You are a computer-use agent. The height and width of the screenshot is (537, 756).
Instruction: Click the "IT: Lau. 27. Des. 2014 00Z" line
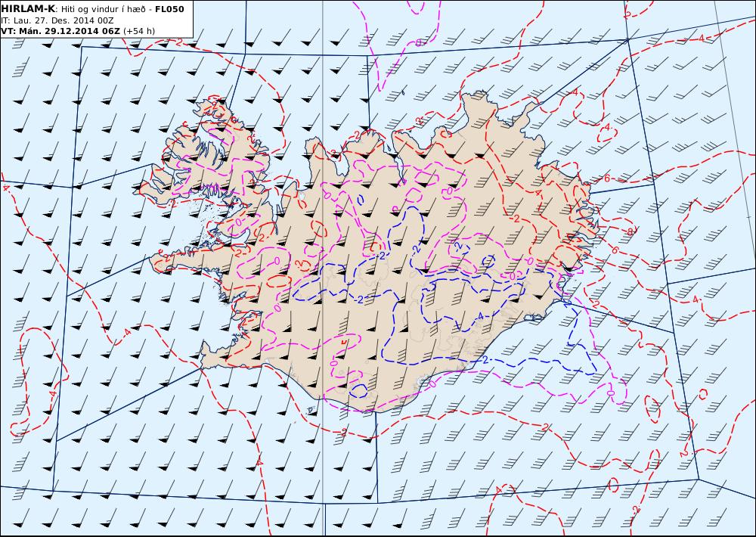[57, 20]
